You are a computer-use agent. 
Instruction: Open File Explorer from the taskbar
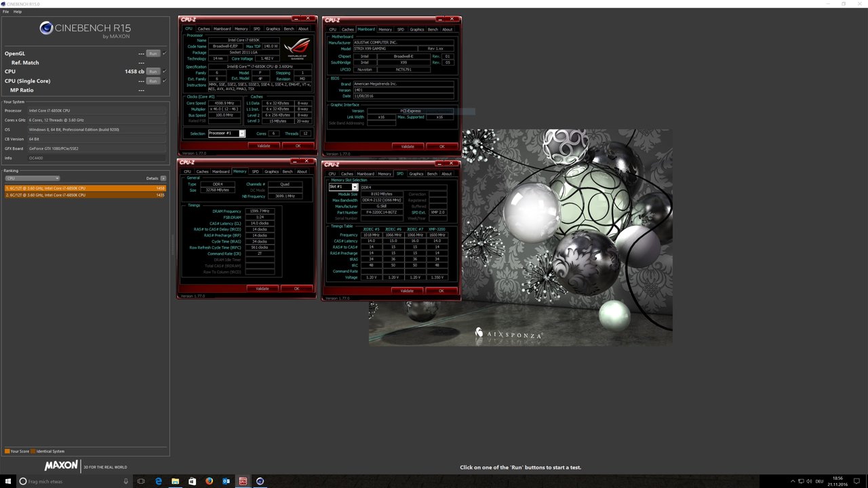[x=175, y=481]
